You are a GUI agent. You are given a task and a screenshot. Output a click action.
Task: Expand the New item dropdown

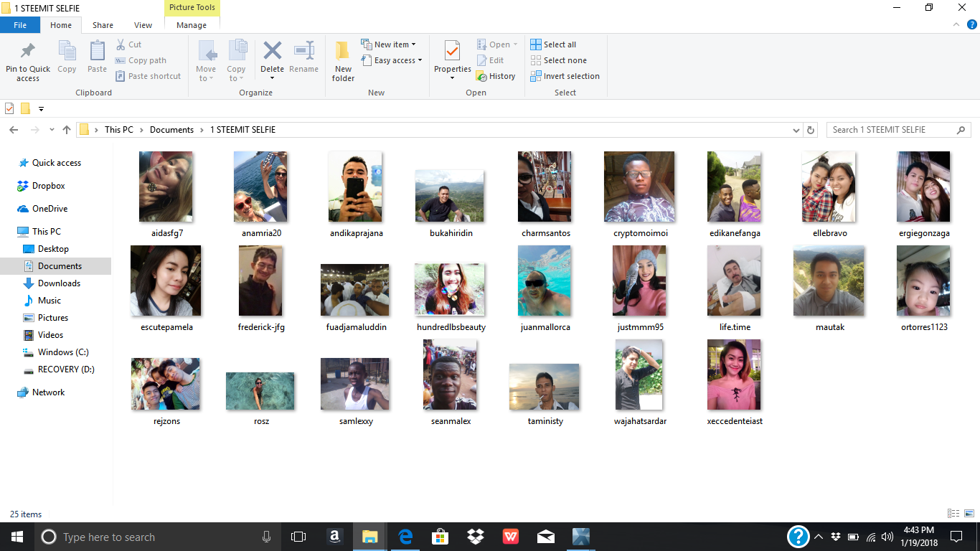[390, 44]
